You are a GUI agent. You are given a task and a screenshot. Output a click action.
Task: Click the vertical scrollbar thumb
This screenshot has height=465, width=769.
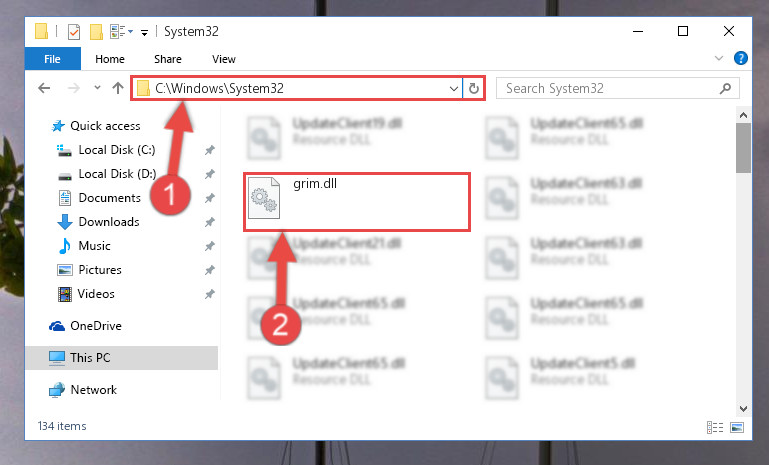tap(743, 148)
